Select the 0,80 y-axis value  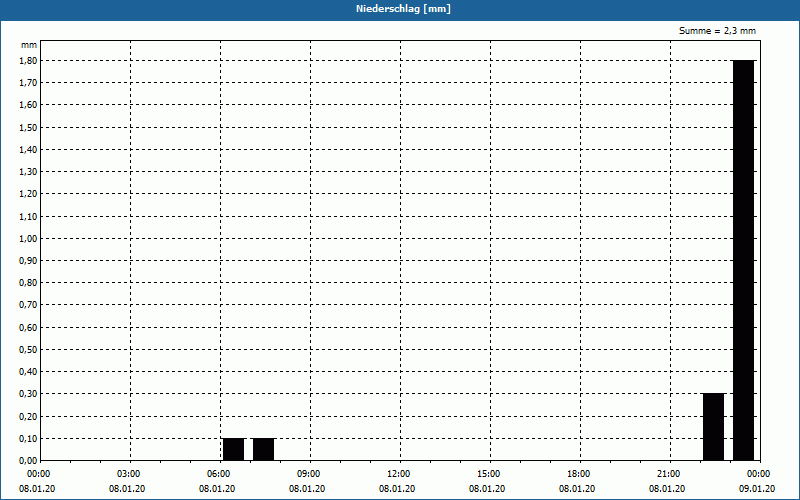coord(28,283)
